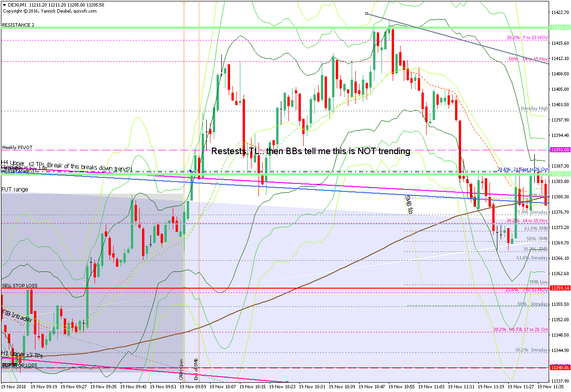Click the blue buy order arrow marker
Screen dimensions: 571x392
190,171
